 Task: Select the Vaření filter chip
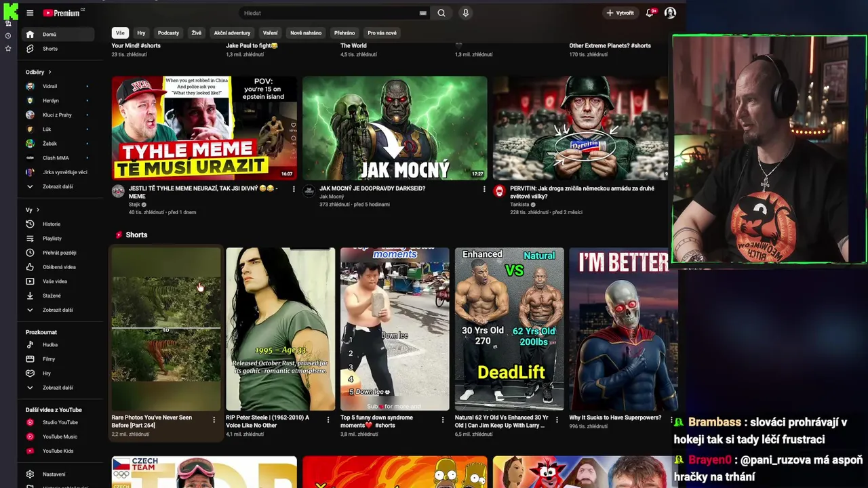tap(271, 33)
